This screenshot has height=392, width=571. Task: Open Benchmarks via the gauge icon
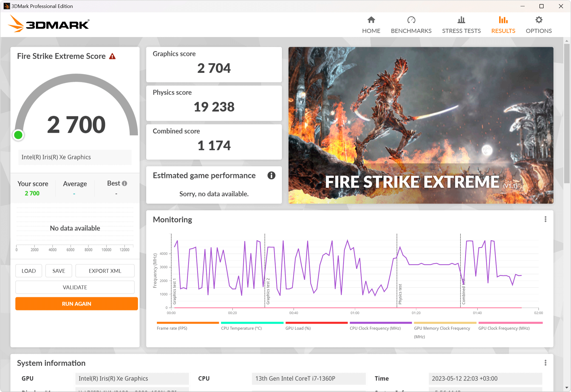point(411,20)
